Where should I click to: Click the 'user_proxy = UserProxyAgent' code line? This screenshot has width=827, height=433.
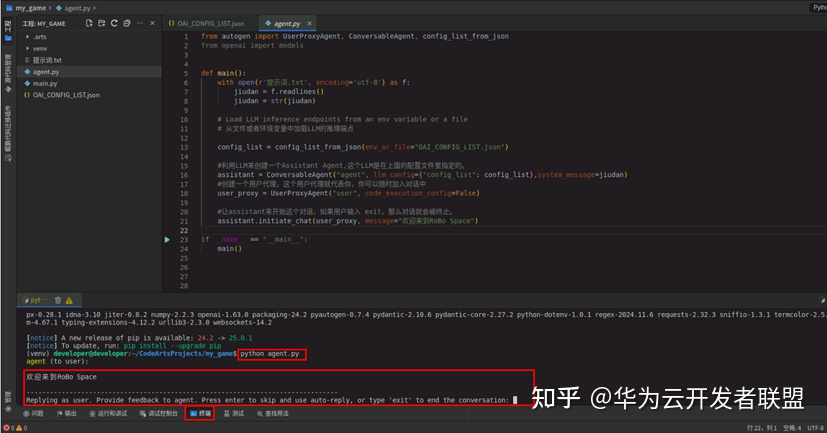pos(348,193)
